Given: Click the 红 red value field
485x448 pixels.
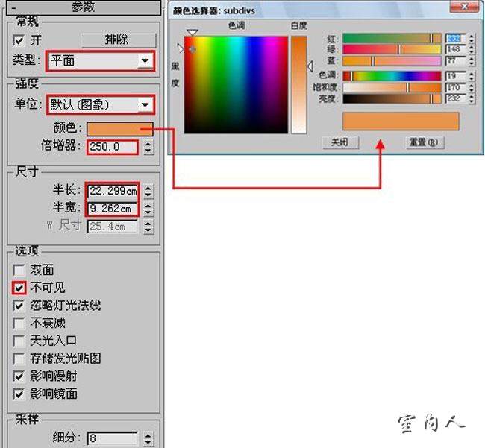Looking at the screenshot, I should (x=456, y=38).
